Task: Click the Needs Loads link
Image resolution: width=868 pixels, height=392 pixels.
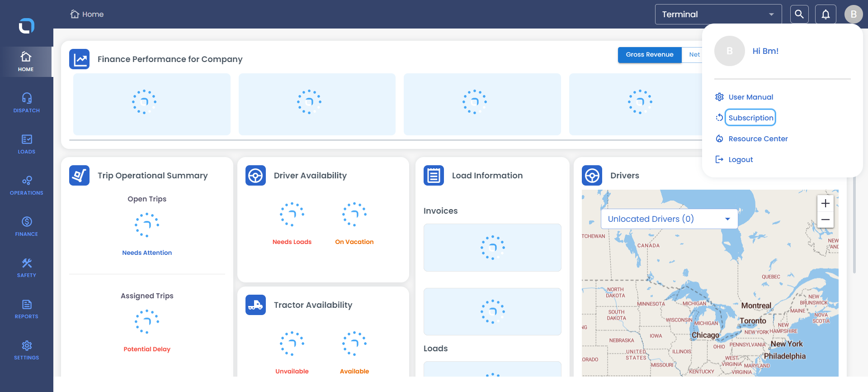Action: pos(292,242)
